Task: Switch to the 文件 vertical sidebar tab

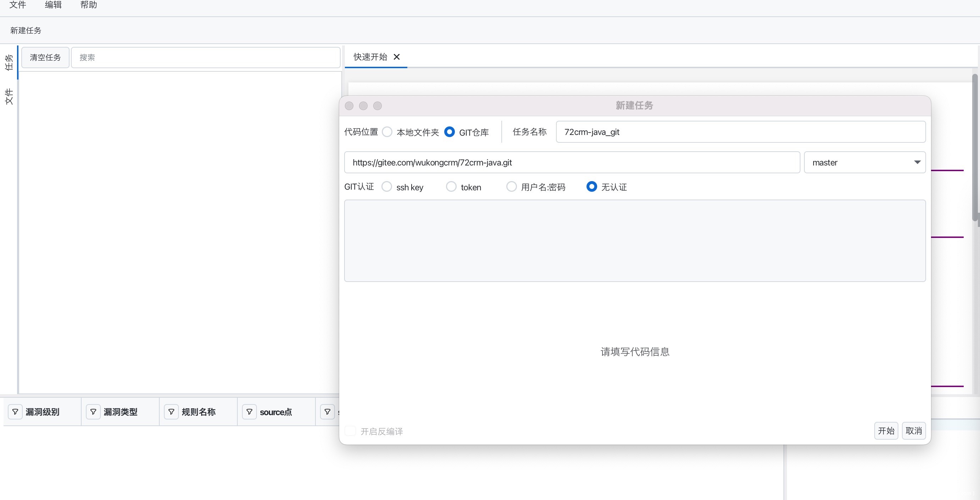Action: (9, 96)
